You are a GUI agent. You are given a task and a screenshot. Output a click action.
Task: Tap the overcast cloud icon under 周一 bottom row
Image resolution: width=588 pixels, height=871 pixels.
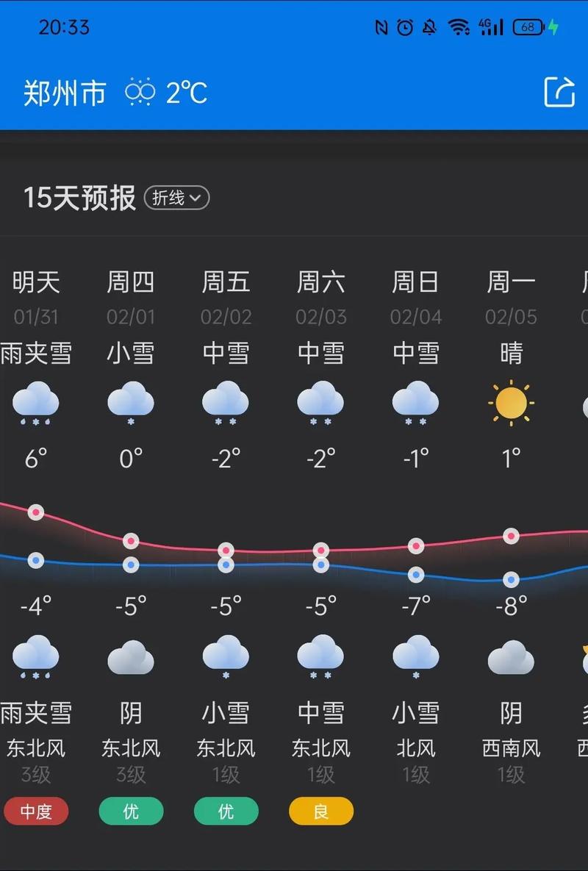[510, 656]
